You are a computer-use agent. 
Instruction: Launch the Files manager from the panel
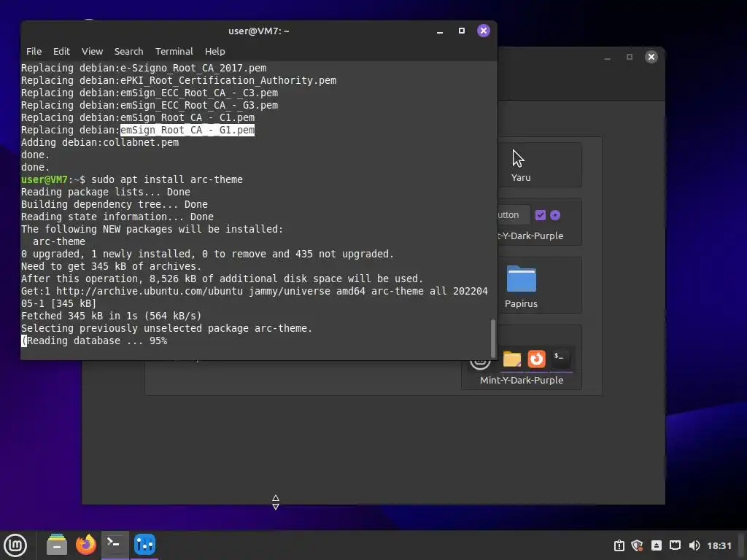pos(57,545)
